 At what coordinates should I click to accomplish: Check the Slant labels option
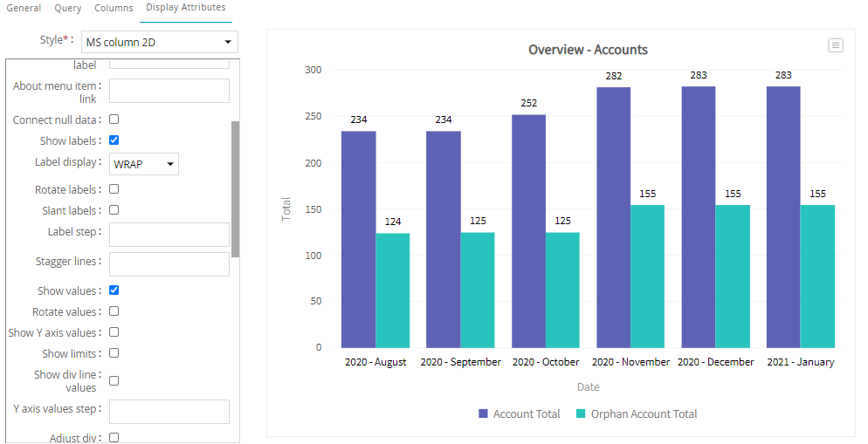(x=114, y=210)
